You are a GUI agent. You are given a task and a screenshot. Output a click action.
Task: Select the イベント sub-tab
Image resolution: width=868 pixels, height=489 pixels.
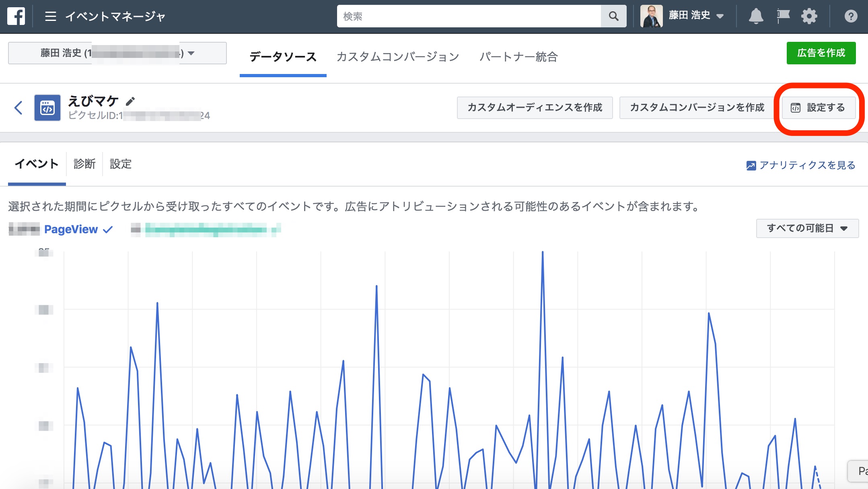(x=37, y=164)
